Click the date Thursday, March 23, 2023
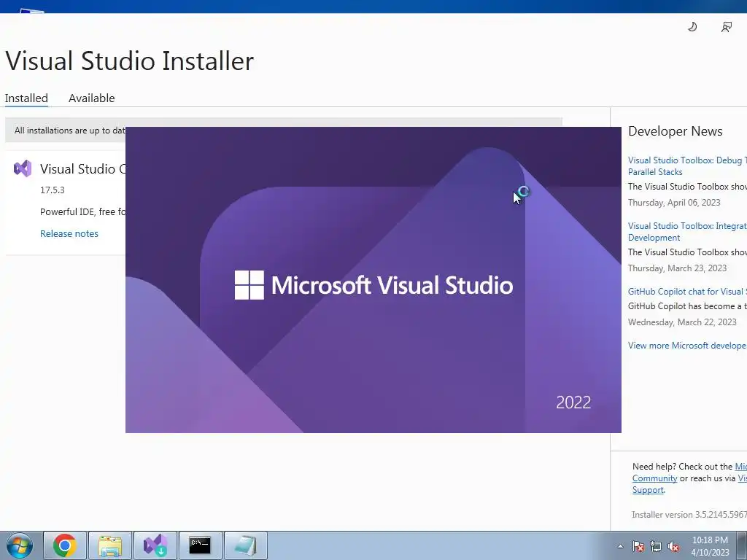The height and width of the screenshot is (560, 747). 678,268
